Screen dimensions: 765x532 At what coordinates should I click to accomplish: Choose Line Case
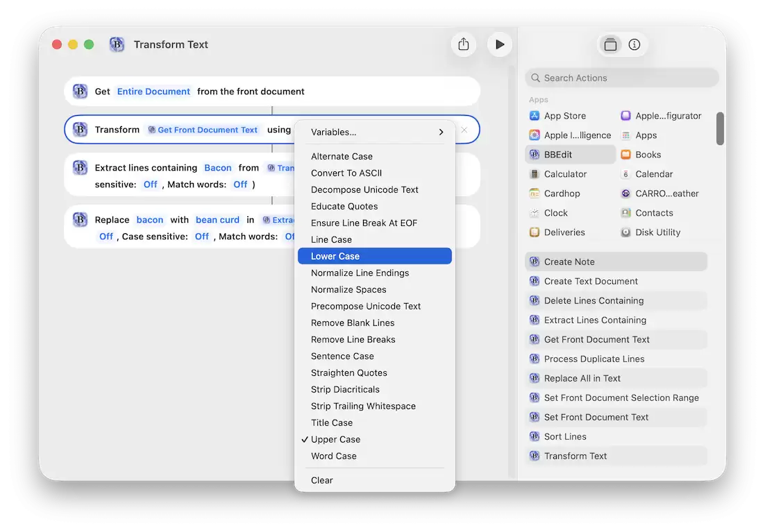375,239
